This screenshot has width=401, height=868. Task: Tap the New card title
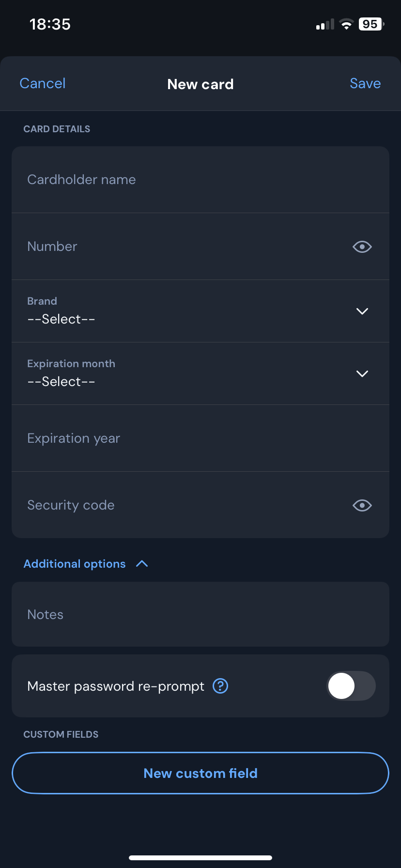pyautogui.click(x=200, y=84)
